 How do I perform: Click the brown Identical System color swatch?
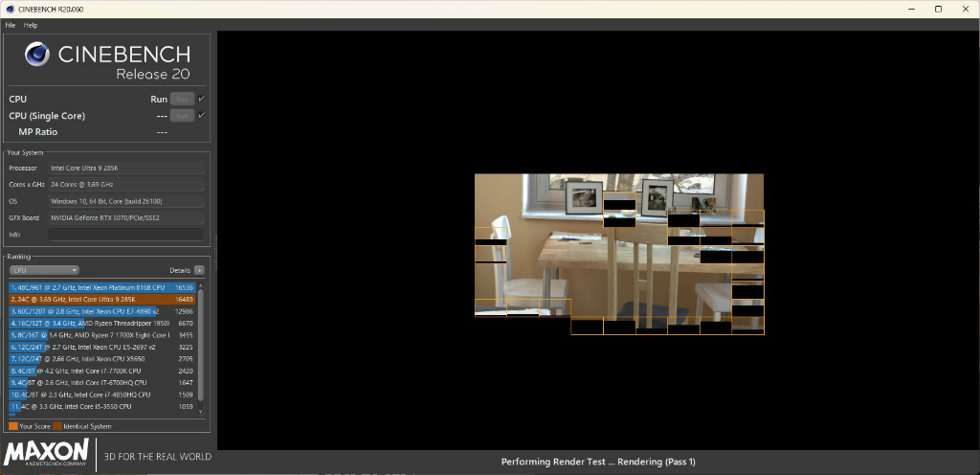coord(57,426)
